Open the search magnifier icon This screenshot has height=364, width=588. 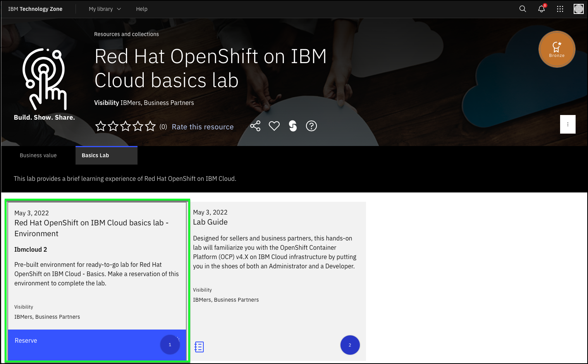[523, 9]
